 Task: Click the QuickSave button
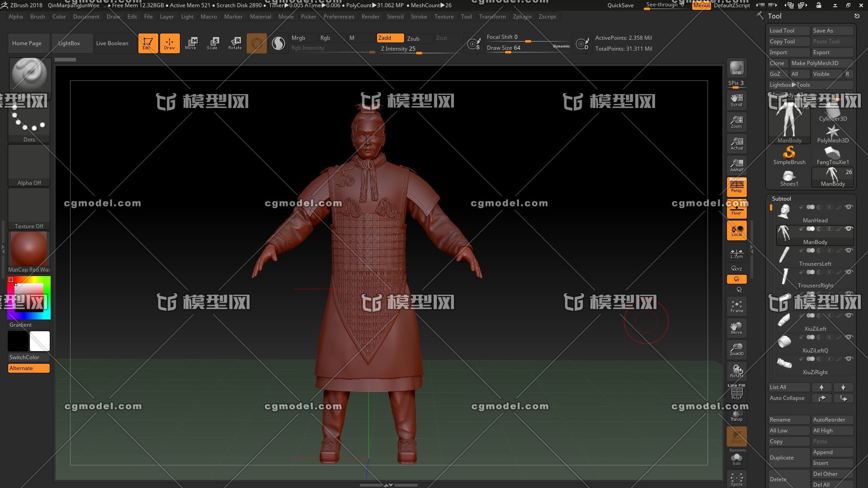click(x=620, y=5)
